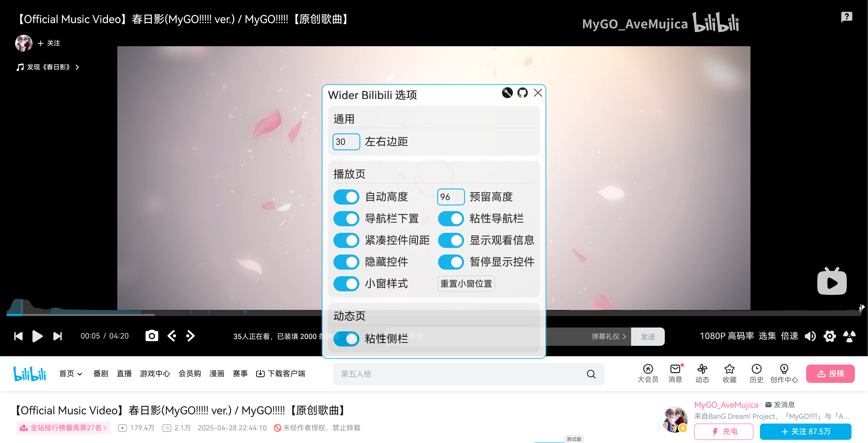Viewport: 868px width, 443px height.
Task: Skip to next video track
Action: [x=58, y=336]
